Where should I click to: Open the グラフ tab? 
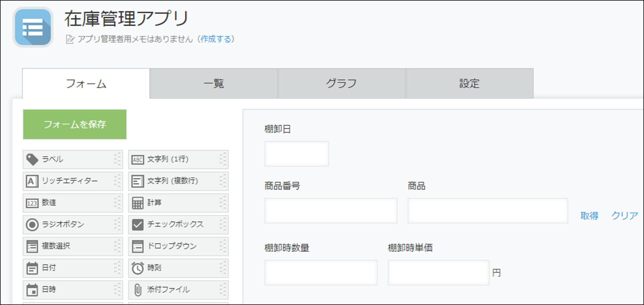click(x=341, y=83)
